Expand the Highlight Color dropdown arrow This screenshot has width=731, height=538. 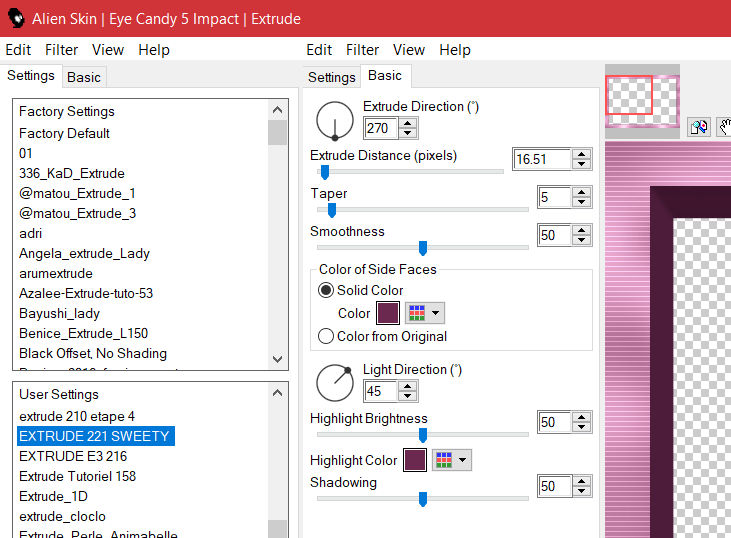pyautogui.click(x=462, y=460)
